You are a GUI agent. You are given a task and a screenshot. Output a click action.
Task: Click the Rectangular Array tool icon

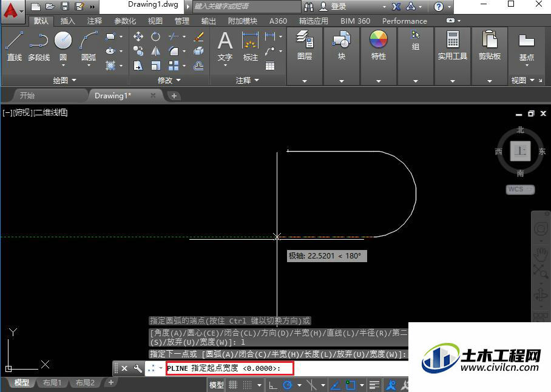pyautogui.click(x=174, y=66)
